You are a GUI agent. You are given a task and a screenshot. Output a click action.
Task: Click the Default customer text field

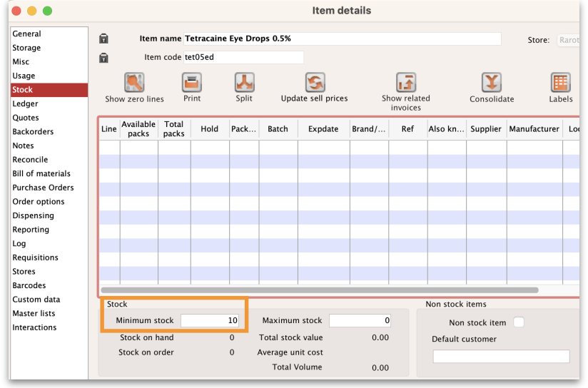point(501,356)
